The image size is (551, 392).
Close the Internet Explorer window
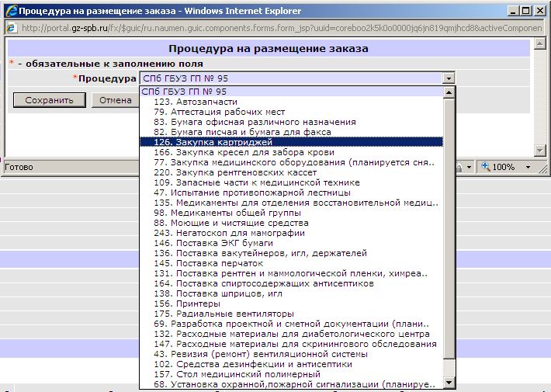pos(540,11)
